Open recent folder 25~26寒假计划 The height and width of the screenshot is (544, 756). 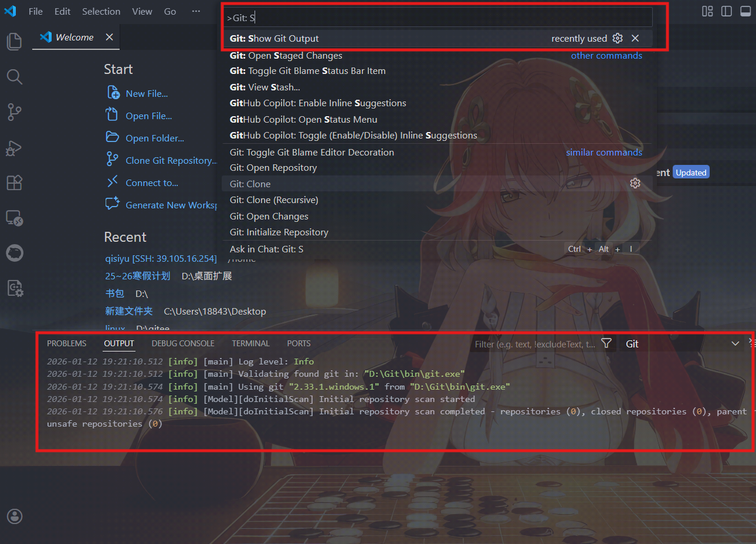(x=138, y=276)
